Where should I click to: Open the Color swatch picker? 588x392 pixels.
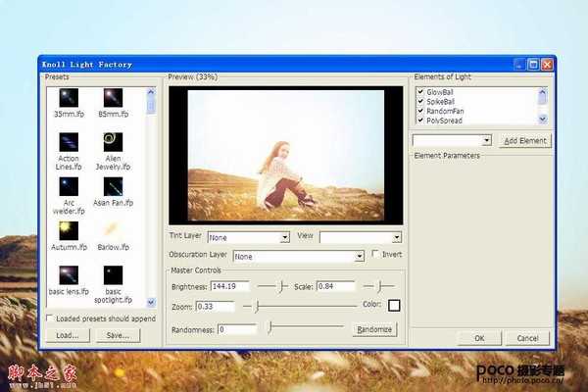394,306
